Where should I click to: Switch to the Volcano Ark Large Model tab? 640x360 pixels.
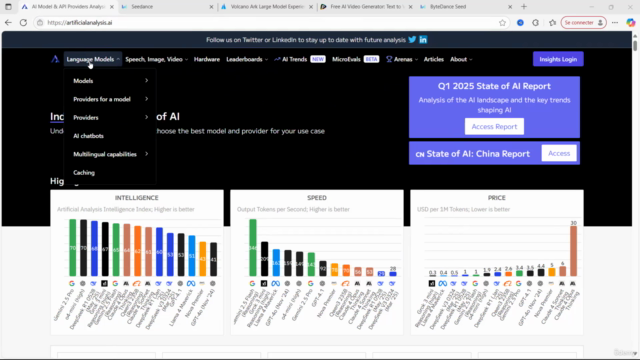pyautogui.click(x=267, y=7)
